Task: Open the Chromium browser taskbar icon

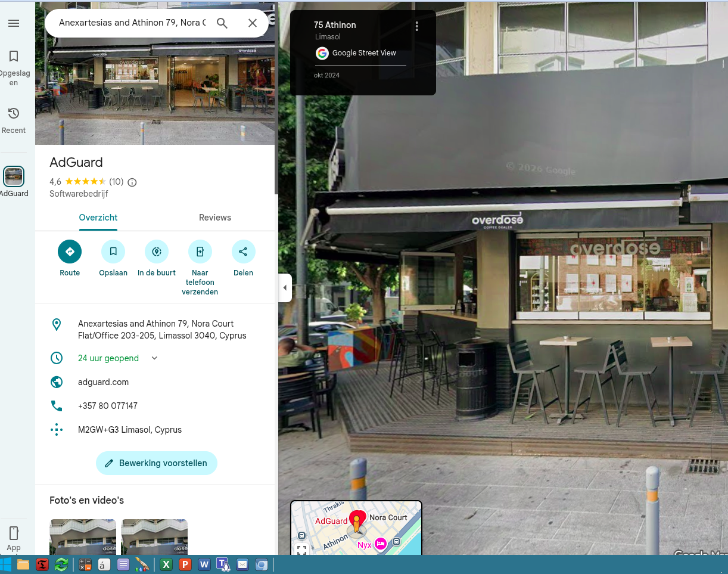Action: [x=262, y=564]
